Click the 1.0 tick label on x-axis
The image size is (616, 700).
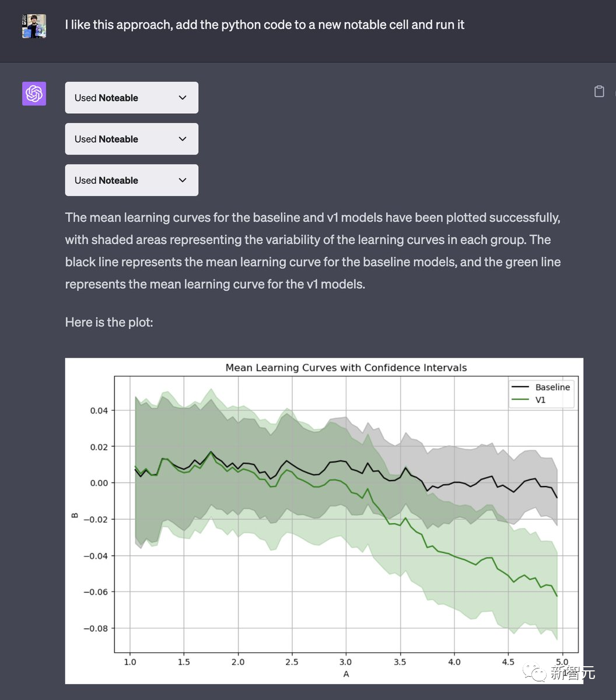[x=130, y=662]
